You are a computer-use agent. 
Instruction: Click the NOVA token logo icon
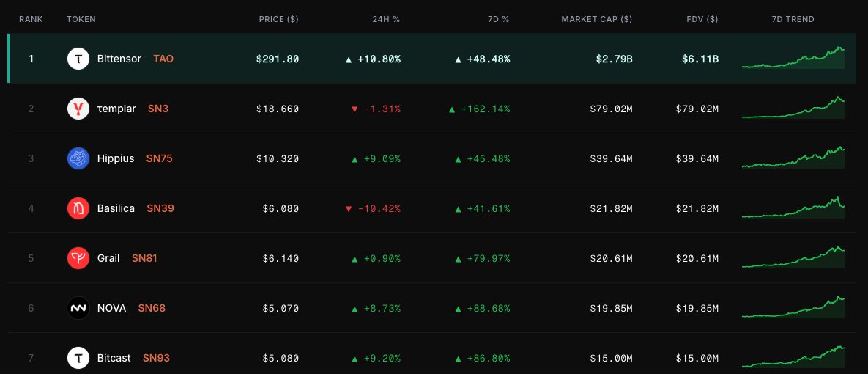[78, 308]
